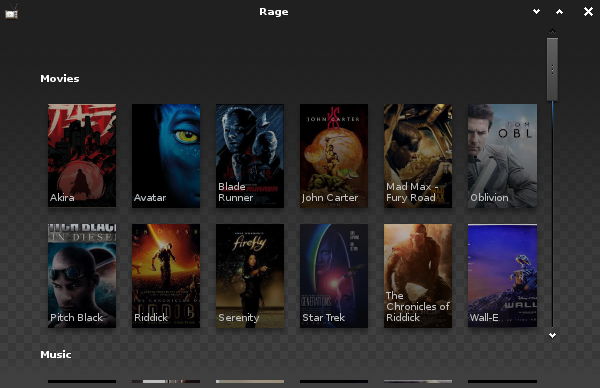The width and height of the screenshot is (600, 388).
Task: Select the Oblivion movie thumbnail
Action: pos(502,155)
